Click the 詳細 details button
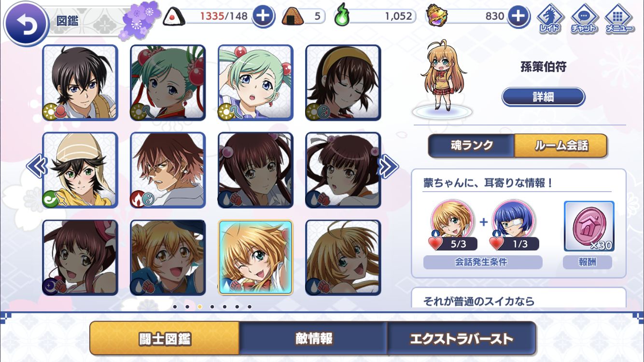Image resolution: width=644 pixels, height=362 pixels. tap(543, 97)
